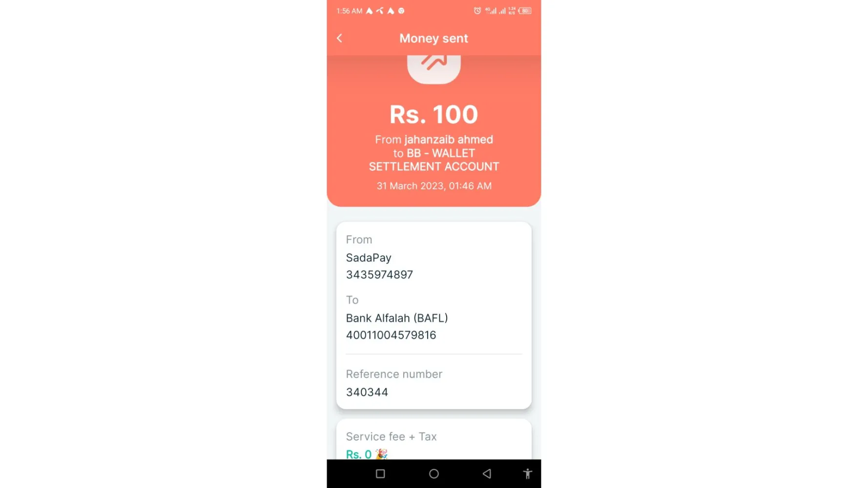Image resolution: width=868 pixels, height=488 pixels.
Task: Tap the reference number 340344
Action: coord(367,392)
